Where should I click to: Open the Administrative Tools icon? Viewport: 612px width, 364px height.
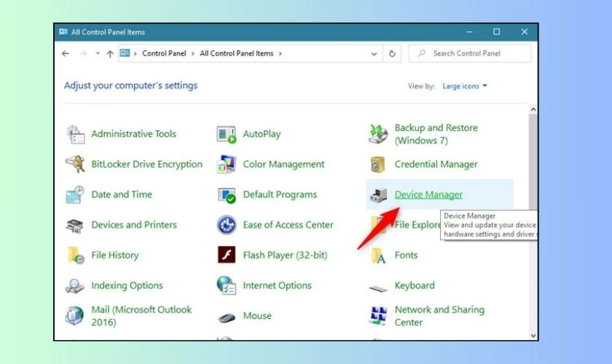tap(75, 134)
